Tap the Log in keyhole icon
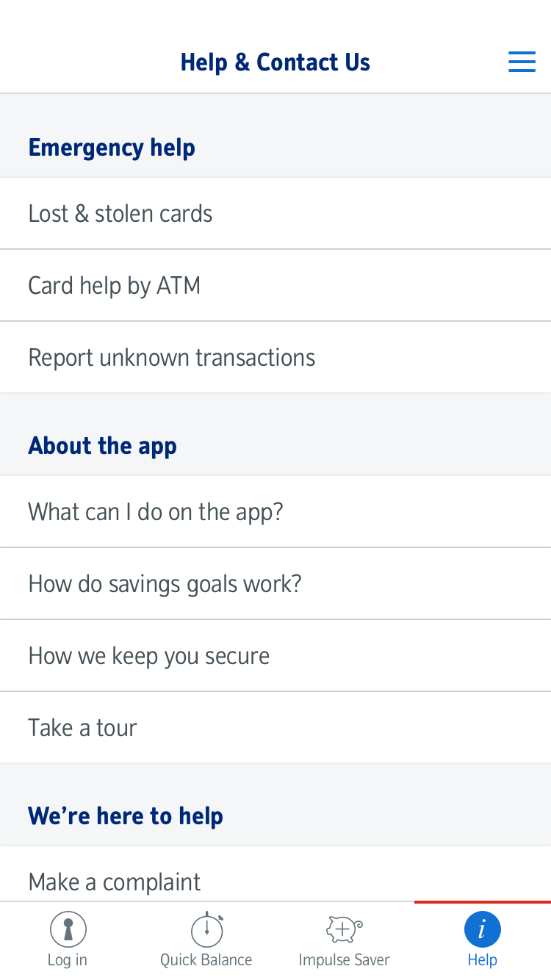551x980 pixels. (x=68, y=929)
